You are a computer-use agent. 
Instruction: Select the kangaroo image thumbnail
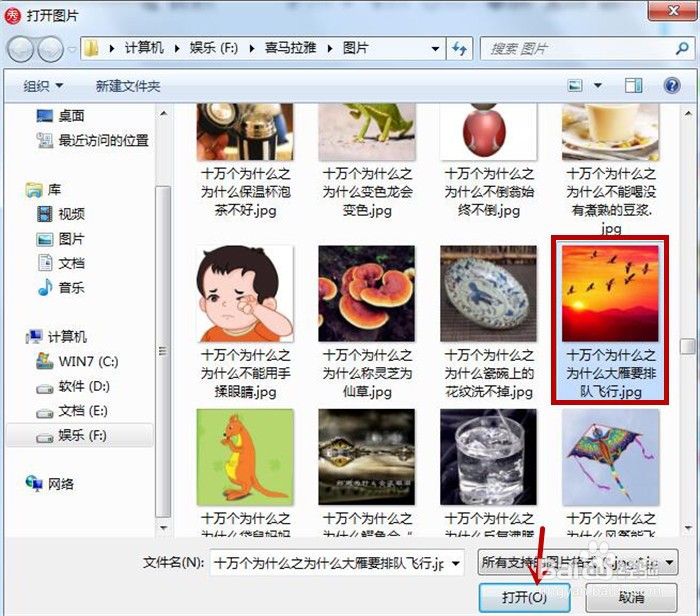coord(245,458)
